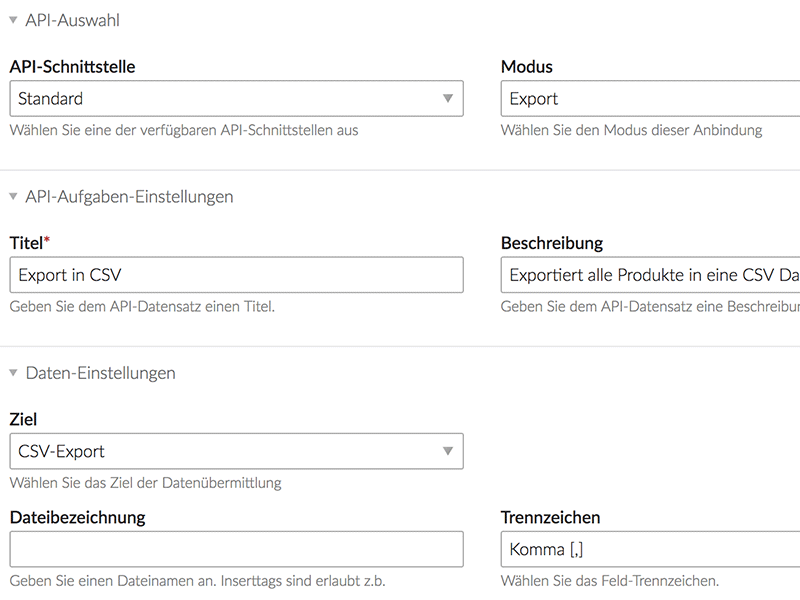Select the CSV-Export Ziel combo box

pos(237,451)
